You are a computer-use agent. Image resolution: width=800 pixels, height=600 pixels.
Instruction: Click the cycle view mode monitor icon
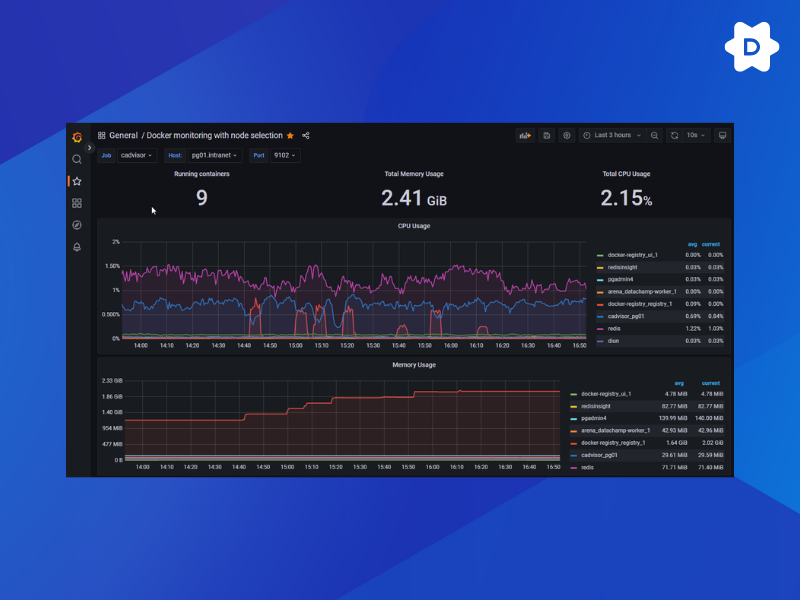coord(722,135)
